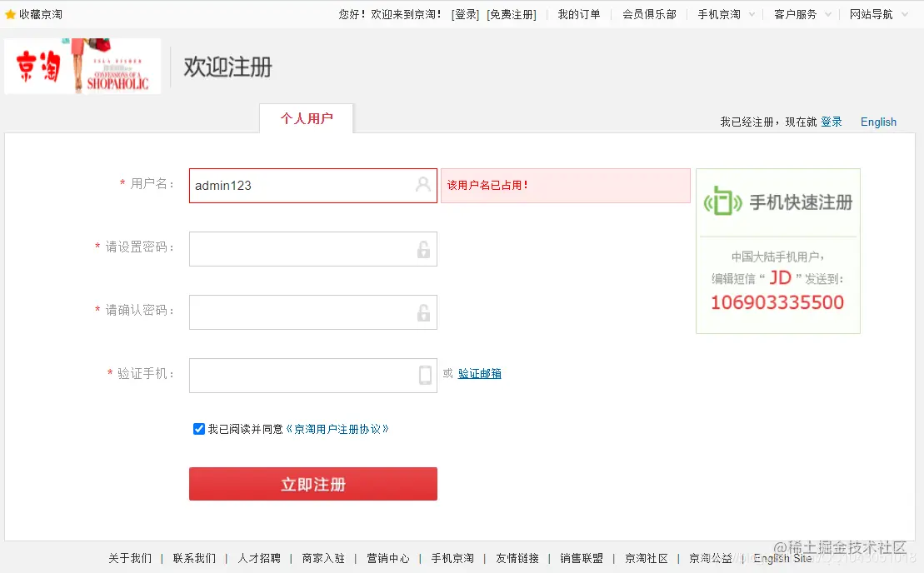Image resolution: width=924 pixels, height=573 pixels.
Task: Click 手机京淘 footer link
Action: point(452,558)
